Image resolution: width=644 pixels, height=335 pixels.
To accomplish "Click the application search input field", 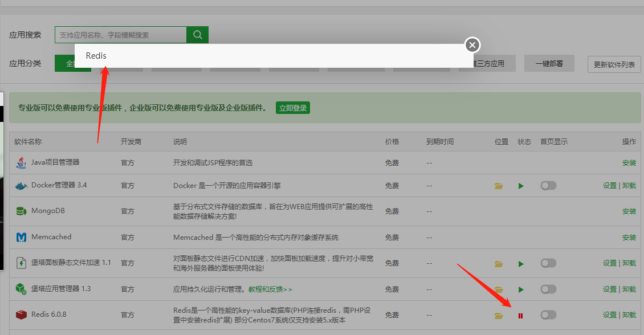I will (x=120, y=35).
